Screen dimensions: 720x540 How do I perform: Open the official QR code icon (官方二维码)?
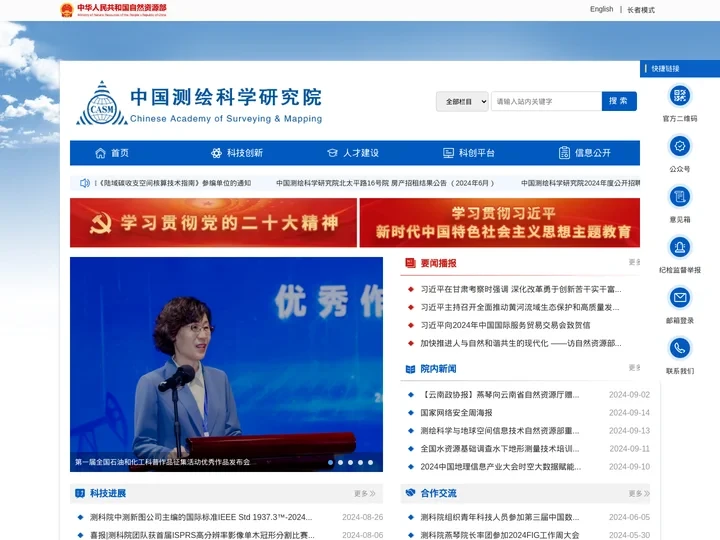pyautogui.click(x=680, y=96)
